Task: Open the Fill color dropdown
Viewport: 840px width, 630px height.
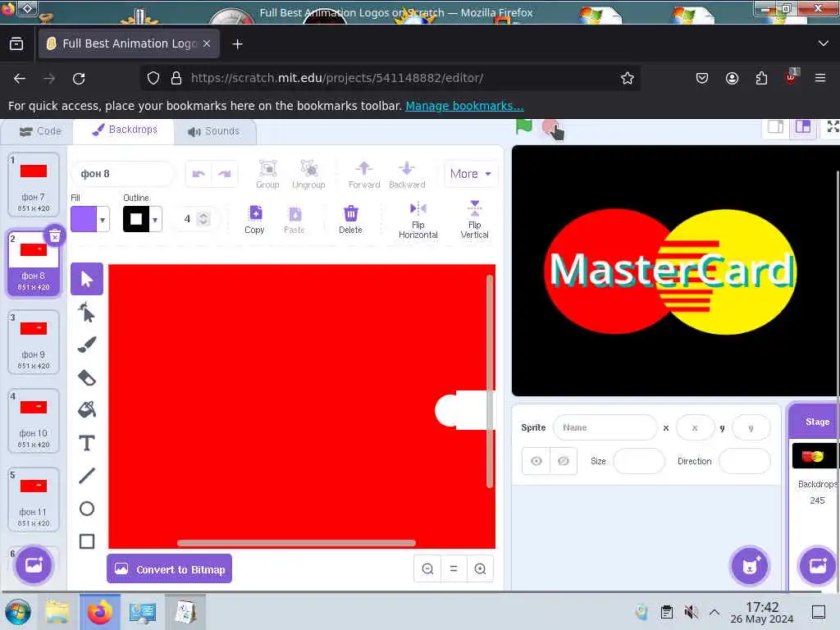Action: (103, 220)
